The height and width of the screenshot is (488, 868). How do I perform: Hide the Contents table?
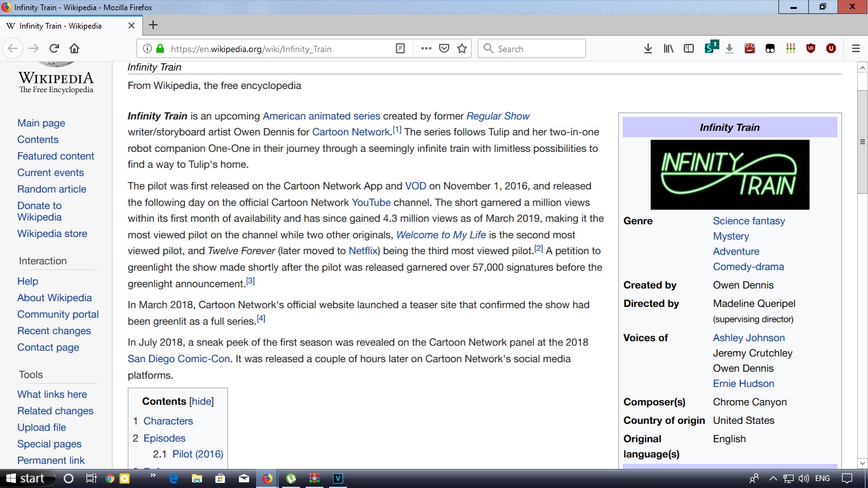[x=201, y=402]
